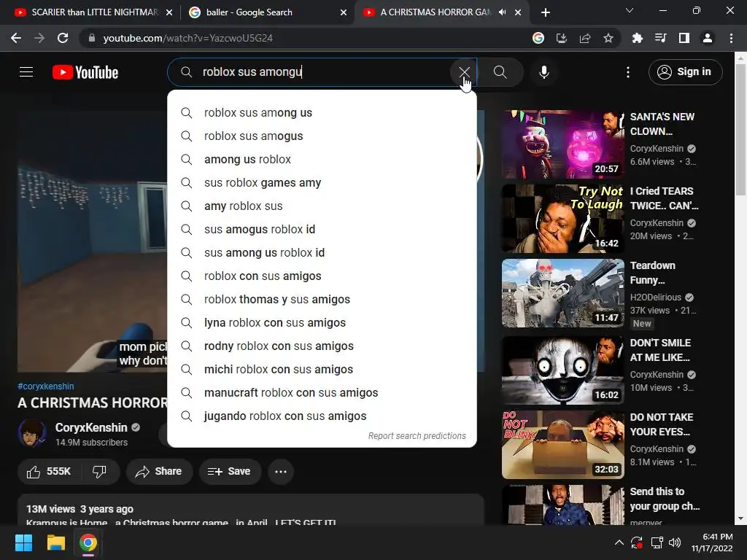Image resolution: width=747 pixels, height=560 pixels.
Task: Open File Explorer from the taskbar
Action: (55, 542)
